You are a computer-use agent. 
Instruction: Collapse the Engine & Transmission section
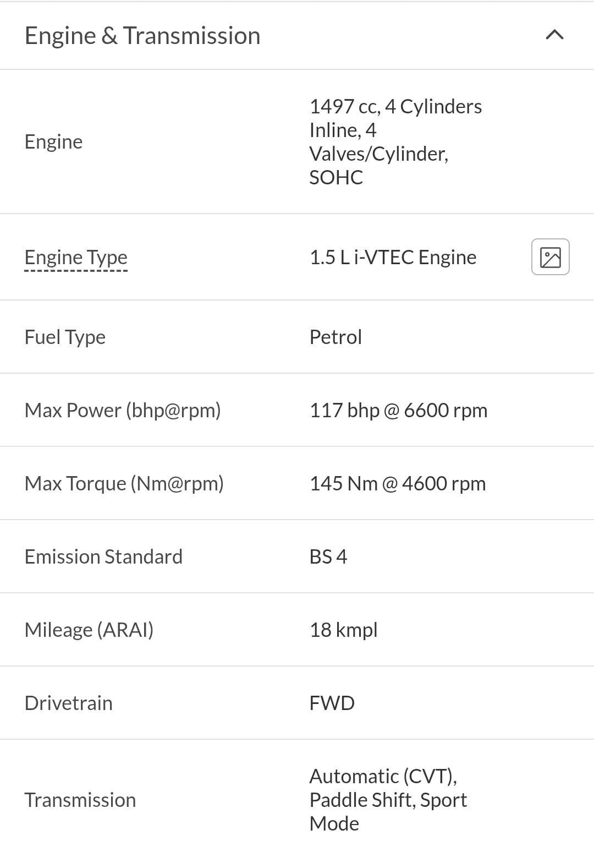click(554, 35)
